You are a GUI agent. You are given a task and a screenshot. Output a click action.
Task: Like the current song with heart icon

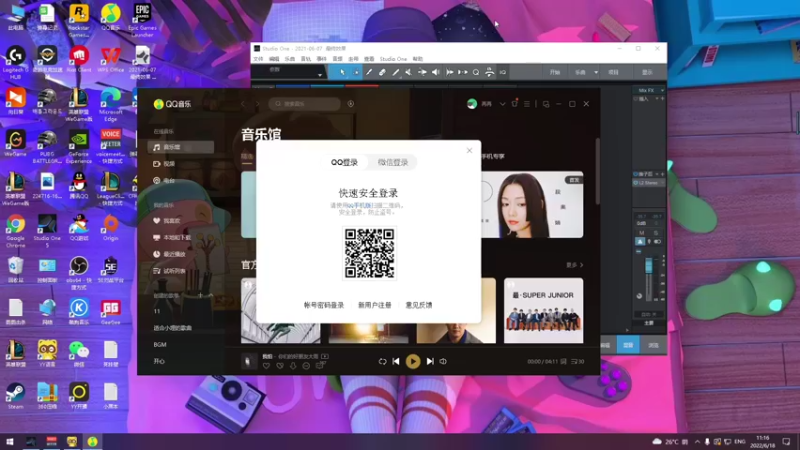pos(266,366)
